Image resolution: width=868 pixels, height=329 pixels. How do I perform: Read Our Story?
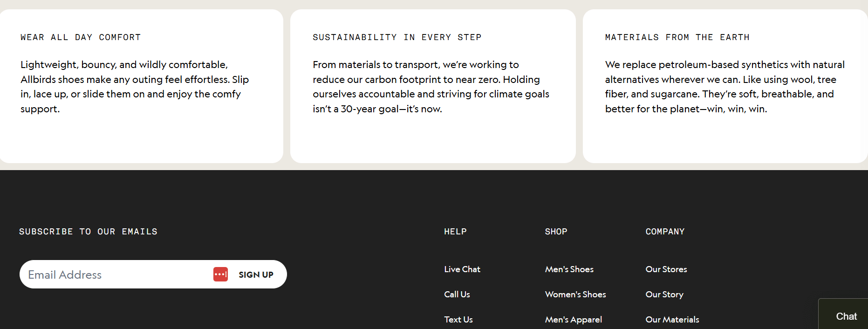[664, 295]
